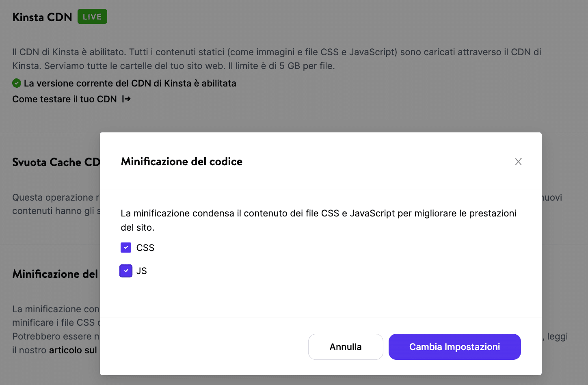The height and width of the screenshot is (385, 588).
Task: Click the JS label text
Action: point(142,271)
